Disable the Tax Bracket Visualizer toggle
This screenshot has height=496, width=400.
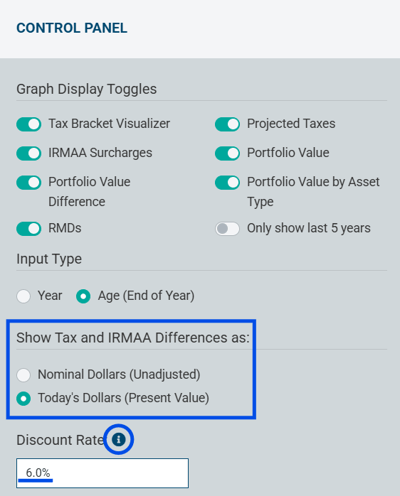(29, 124)
